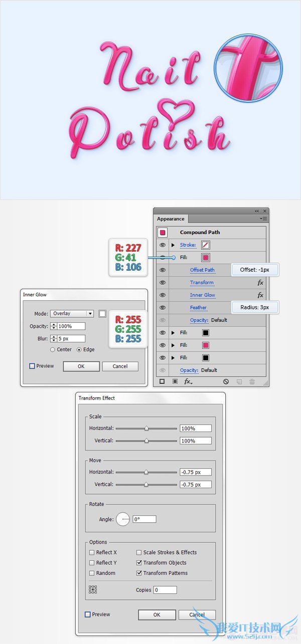301x644 pixels.
Task: Open Appearance panel flyout menu
Action: [x=263, y=219]
